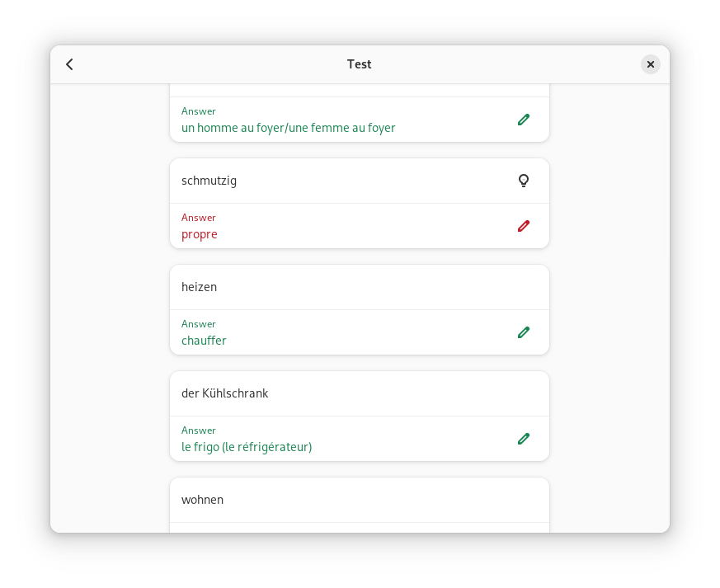The width and height of the screenshot is (720, 588).
Task: Go back using the header arrow
Action: (70, 64)
